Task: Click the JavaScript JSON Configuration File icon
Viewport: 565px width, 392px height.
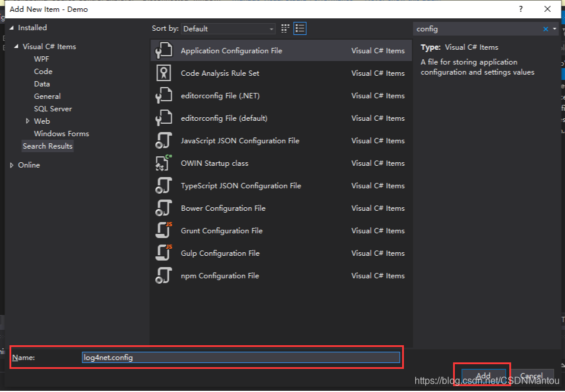Action: (x=163, y=140)
